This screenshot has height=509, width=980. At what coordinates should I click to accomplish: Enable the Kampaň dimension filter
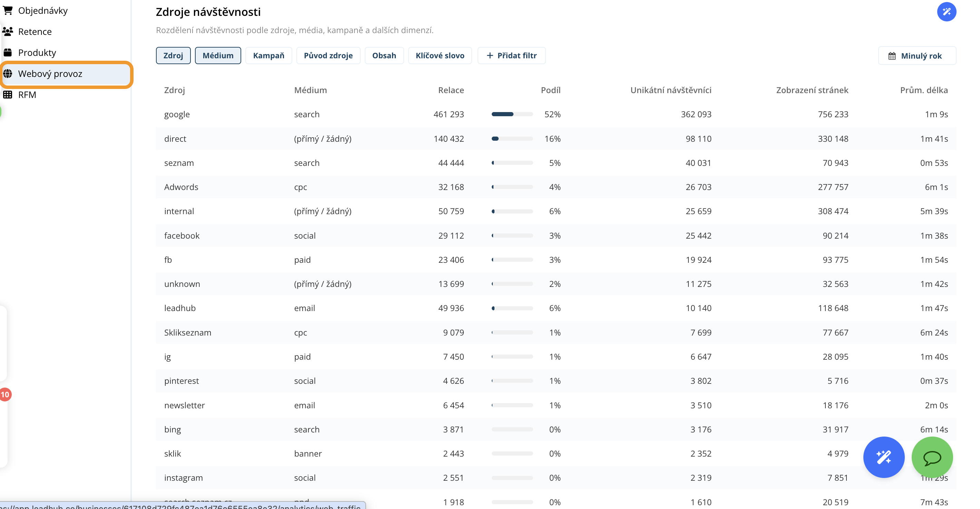coord(268,56)
